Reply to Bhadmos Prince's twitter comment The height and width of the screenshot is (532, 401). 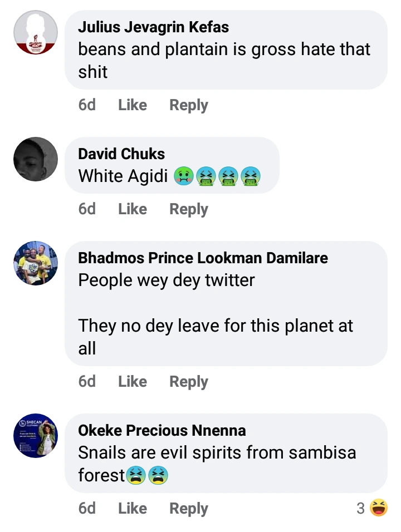coord(189,382)
